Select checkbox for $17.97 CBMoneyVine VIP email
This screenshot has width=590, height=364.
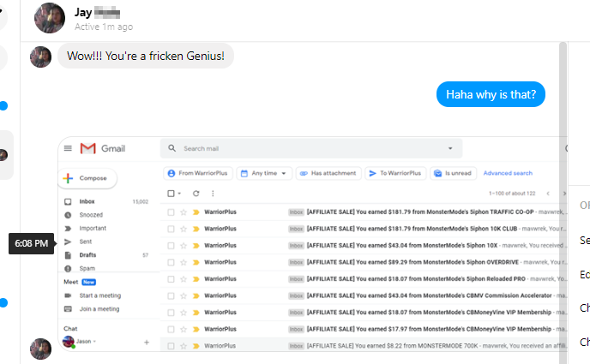(x=171, y=330)
